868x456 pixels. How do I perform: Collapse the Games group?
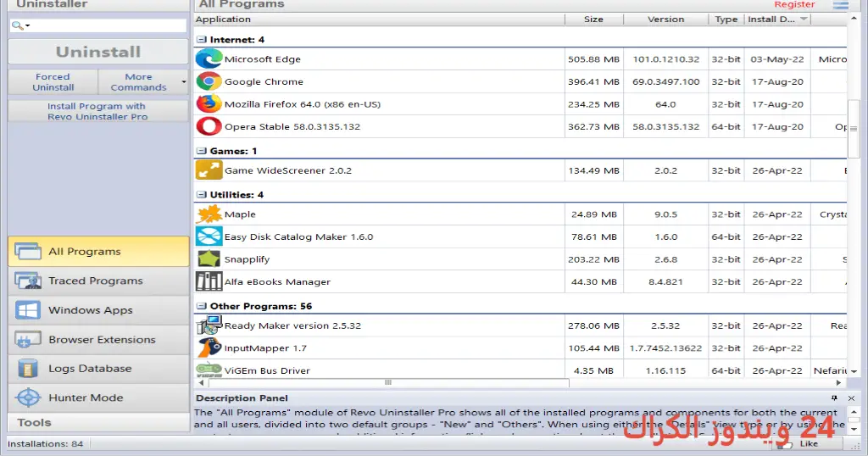coord(202,151)
